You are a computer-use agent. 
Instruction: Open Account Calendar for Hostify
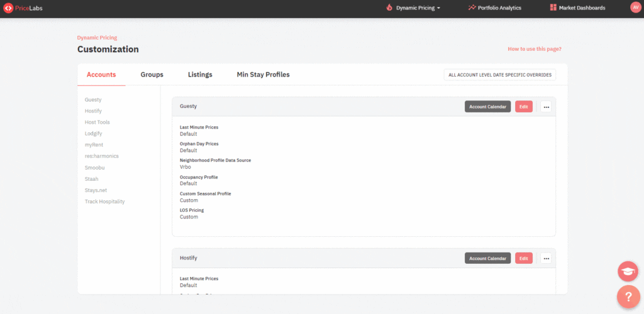487,258
